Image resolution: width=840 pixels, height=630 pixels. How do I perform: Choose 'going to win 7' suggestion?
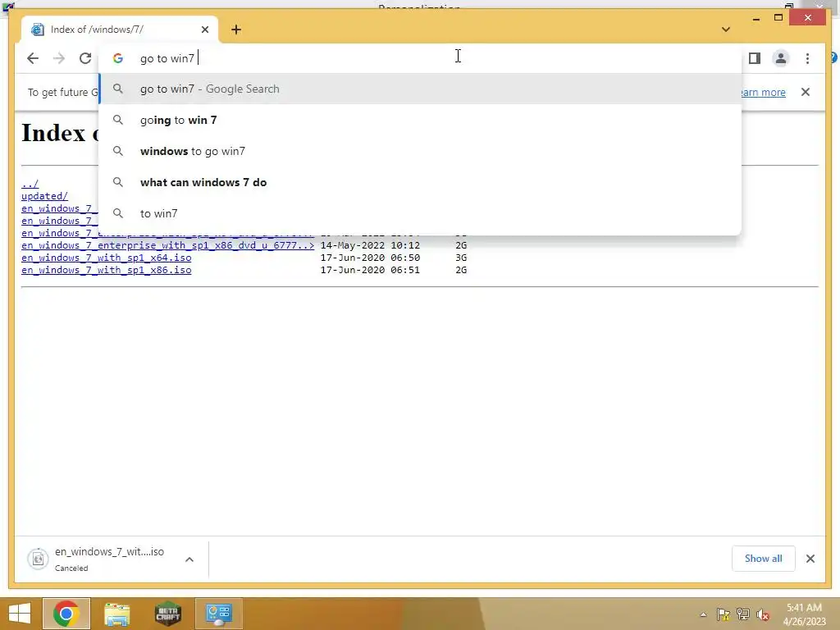coord(421,120)
